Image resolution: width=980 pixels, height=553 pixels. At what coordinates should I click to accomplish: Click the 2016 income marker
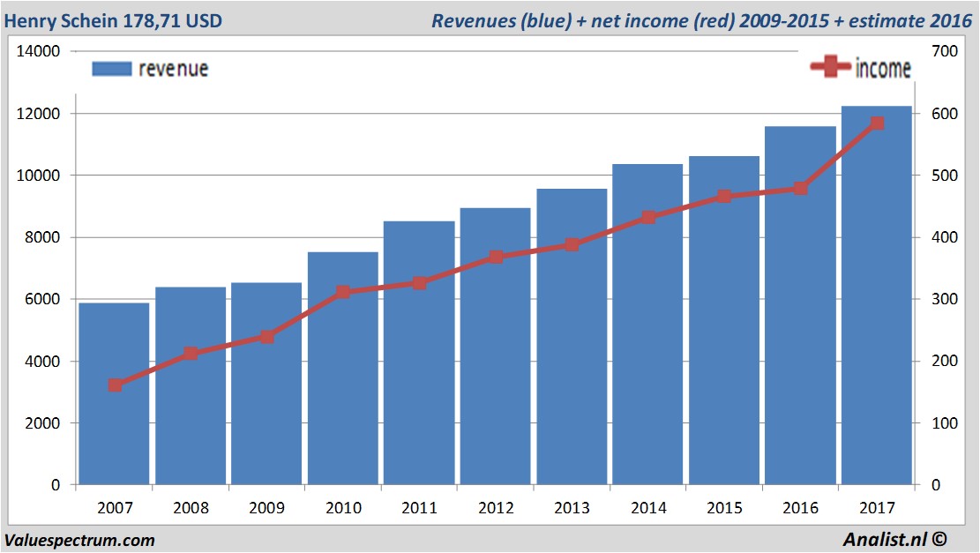pyautogui.click(x=800, y=189)
